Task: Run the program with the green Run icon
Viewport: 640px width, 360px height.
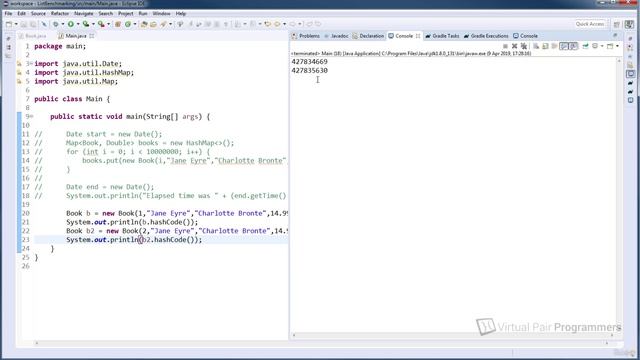Action: tap(71, 24)
